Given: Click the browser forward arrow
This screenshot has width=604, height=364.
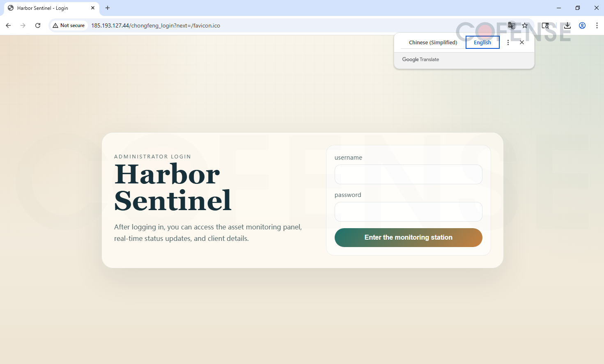Looking at the screenshot, I should coord(23,25).
